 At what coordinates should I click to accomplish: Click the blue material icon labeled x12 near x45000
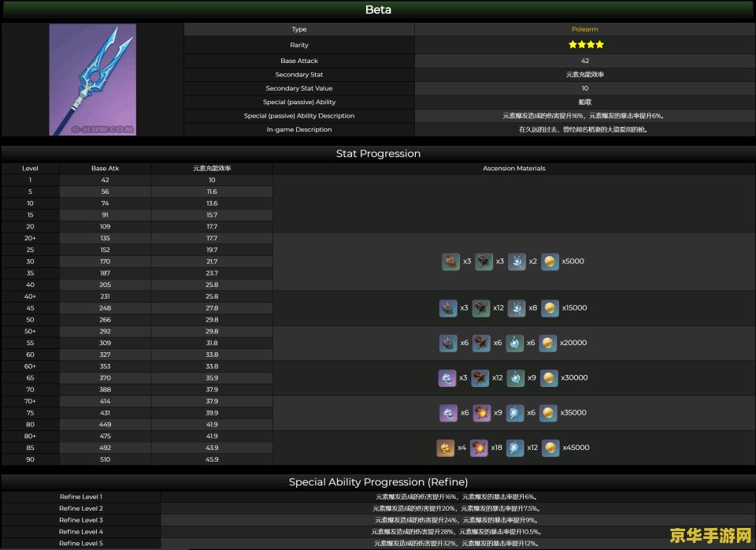[515, 448]
